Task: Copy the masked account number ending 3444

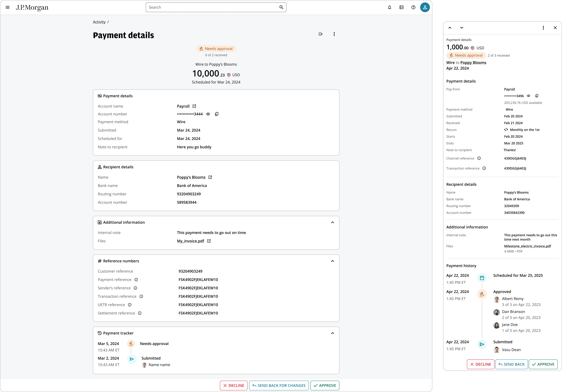Action: [x=217, y=114]
